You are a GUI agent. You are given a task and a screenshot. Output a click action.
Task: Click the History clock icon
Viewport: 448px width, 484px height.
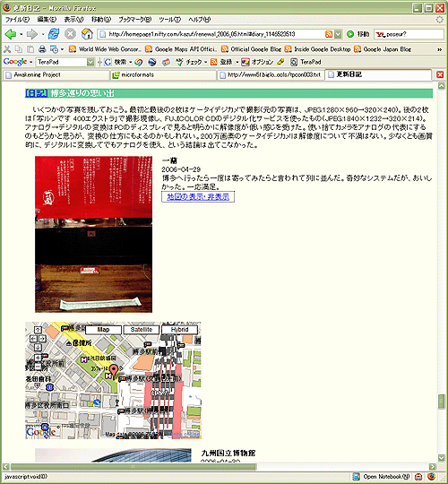(54, 49)
